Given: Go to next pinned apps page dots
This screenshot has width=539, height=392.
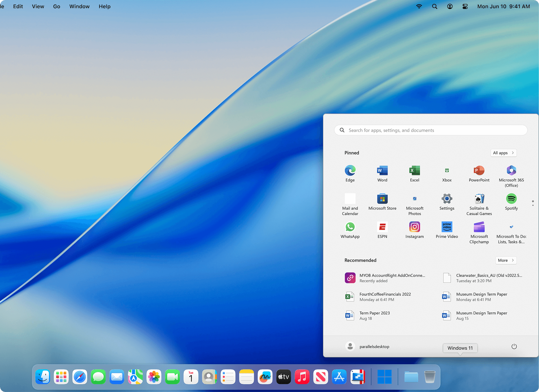Looking at the screenshot, I should click(x=533, y=205).
